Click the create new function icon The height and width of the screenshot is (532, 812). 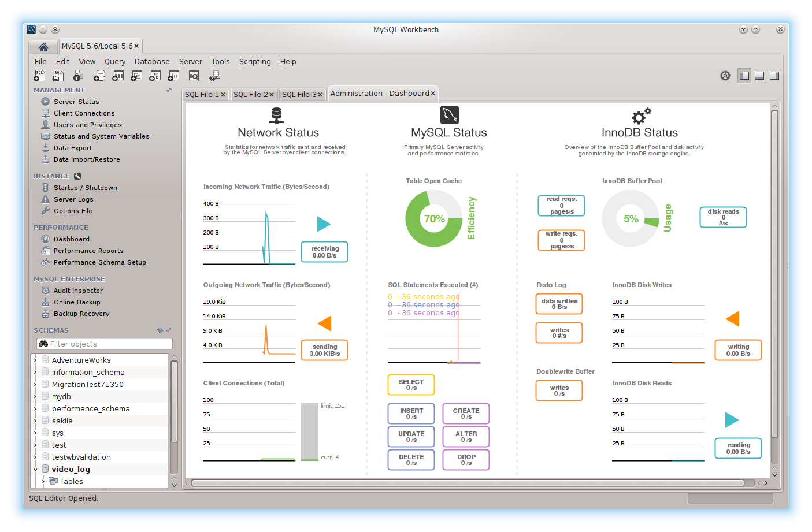[173, 76]
